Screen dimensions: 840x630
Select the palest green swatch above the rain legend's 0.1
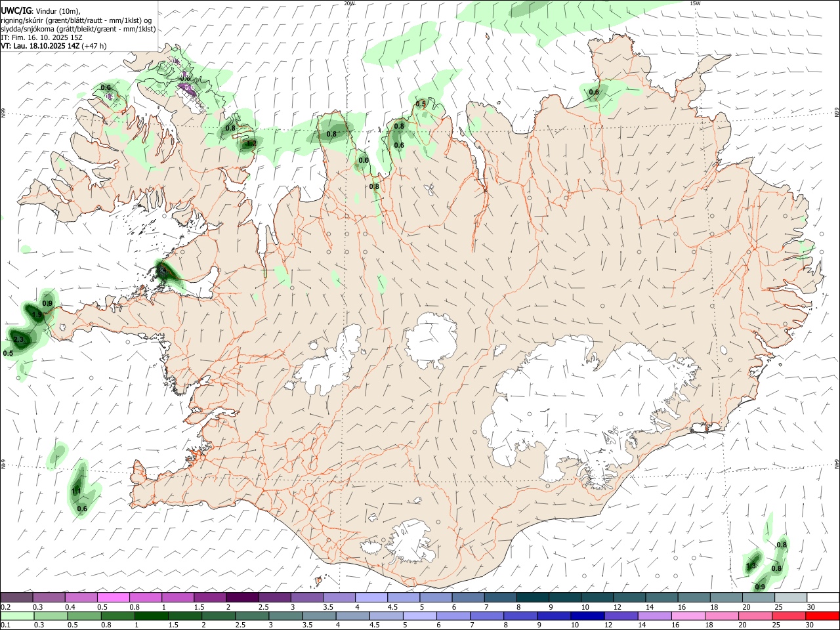17,616
